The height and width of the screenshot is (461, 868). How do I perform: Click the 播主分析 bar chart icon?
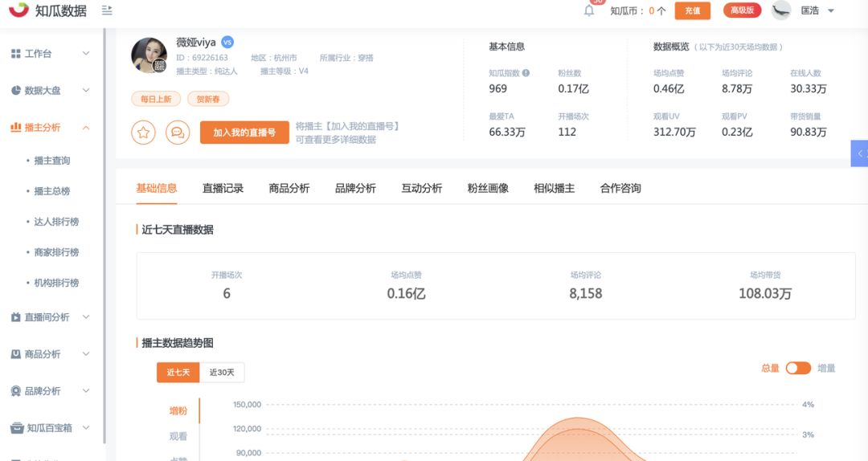(x=15, y=127)
